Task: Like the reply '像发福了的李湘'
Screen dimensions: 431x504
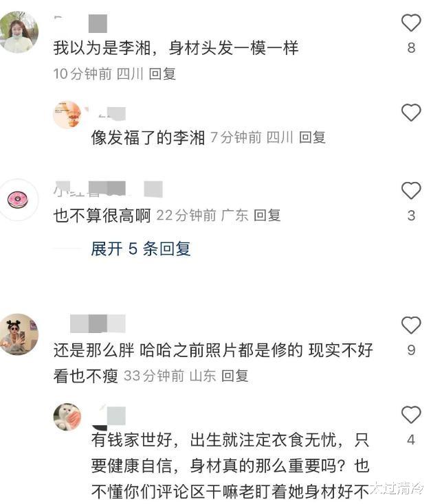Action: click(411, 113)
